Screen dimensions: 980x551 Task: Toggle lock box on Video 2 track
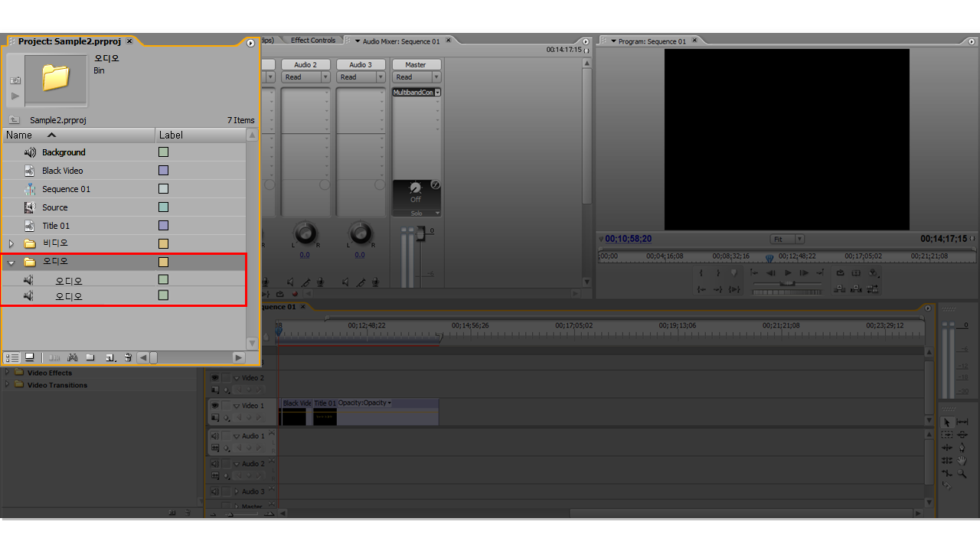(x=226, y=377)
